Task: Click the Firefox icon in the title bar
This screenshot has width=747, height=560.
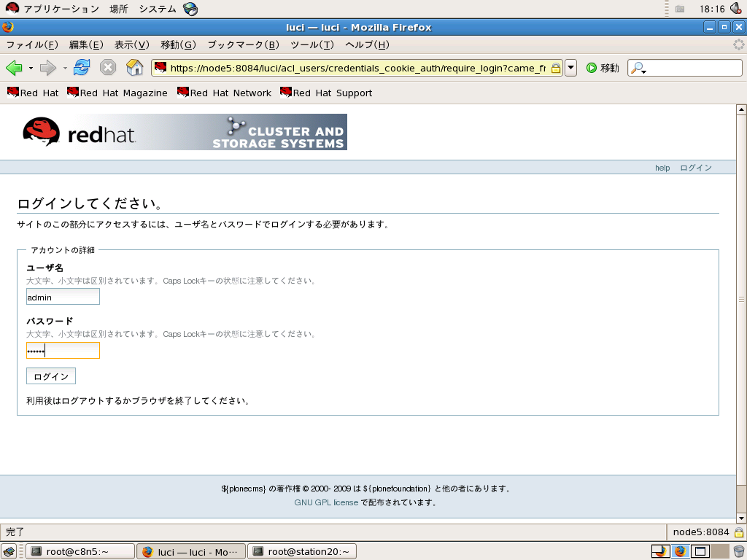Action: click(7, 27)
